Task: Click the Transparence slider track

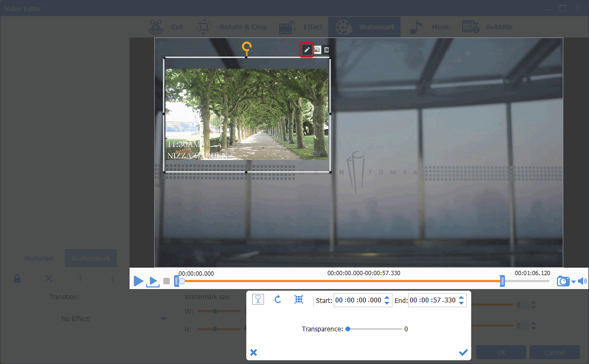Action: point(375,329)
